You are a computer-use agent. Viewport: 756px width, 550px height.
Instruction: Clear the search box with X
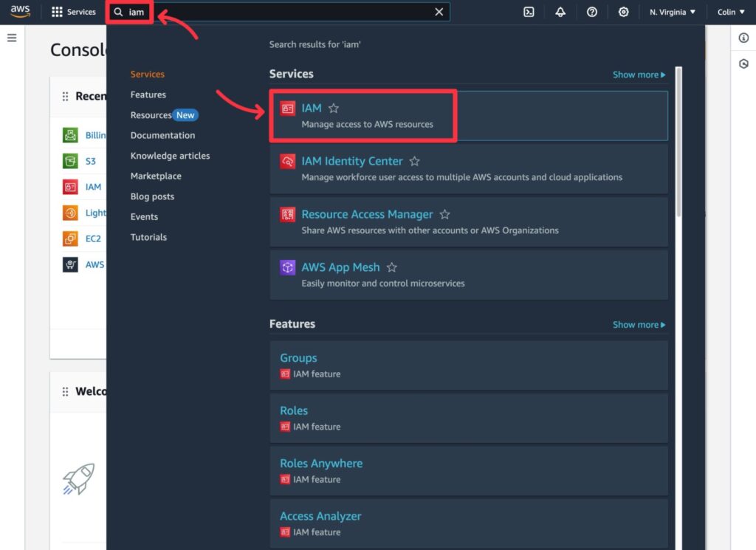tap(439, 12)
